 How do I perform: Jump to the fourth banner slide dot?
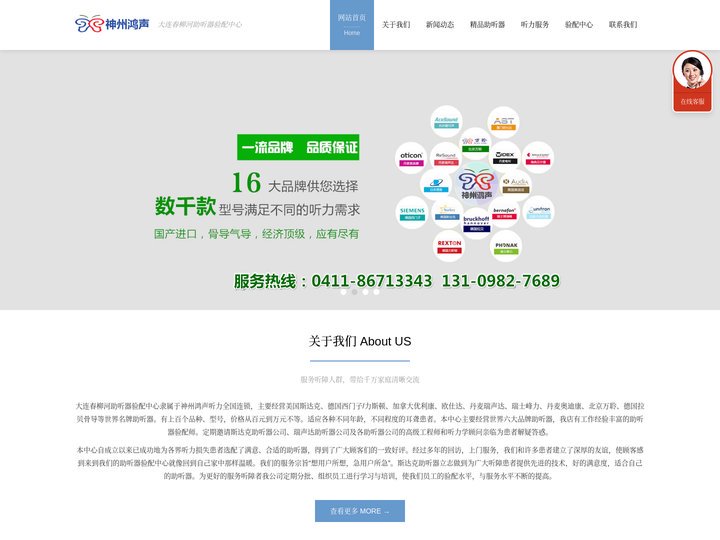click(x=377, y=292)
